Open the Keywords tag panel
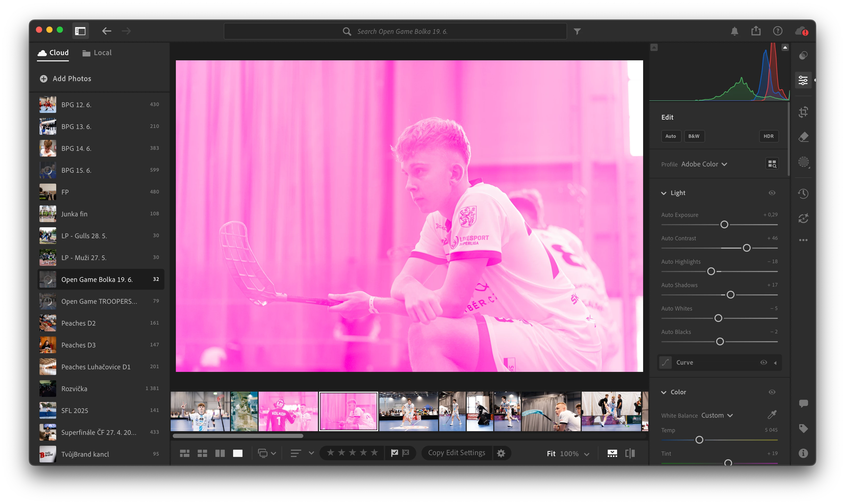This screenshot has width=845, height=504. pyautogui.click(x=803, y=428)
